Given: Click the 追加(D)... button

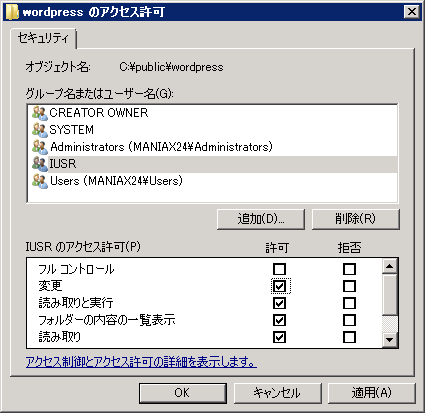Looking at the screenshot, I should click(261, 219).
